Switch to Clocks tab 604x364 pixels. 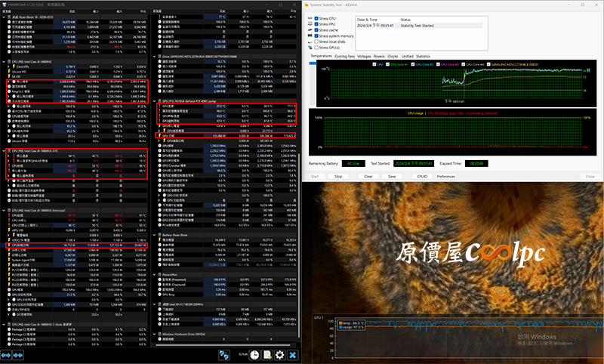coord(393,56)
